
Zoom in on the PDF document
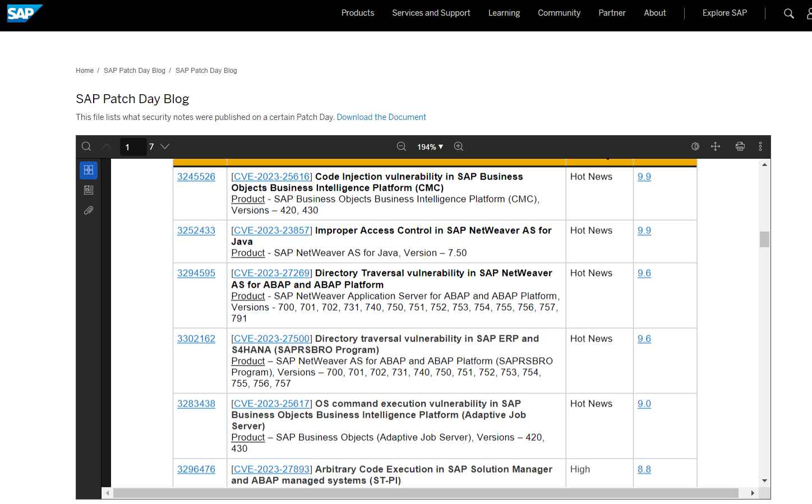pos(458,146)
